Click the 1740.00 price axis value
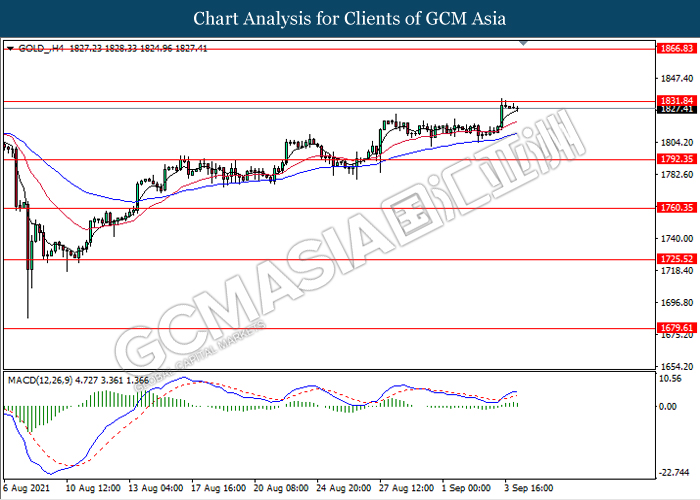Viewport: 700px width, 500px height. (677, 238)
